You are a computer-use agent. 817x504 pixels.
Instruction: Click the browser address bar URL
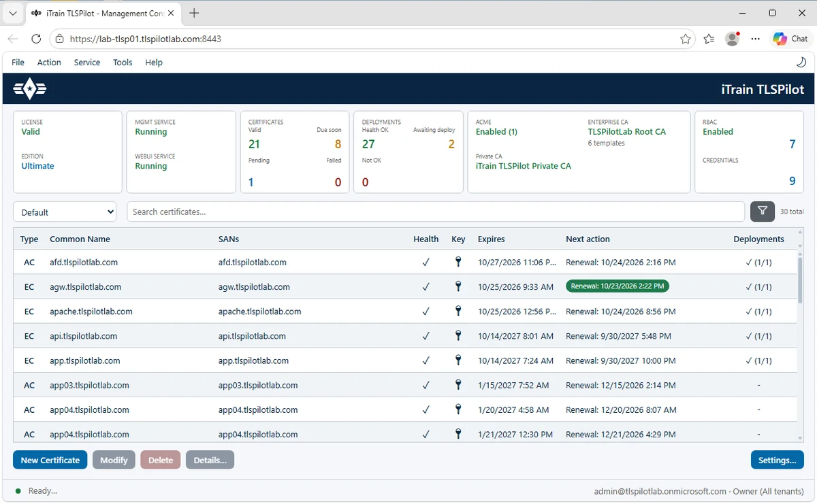pos(146,39)
